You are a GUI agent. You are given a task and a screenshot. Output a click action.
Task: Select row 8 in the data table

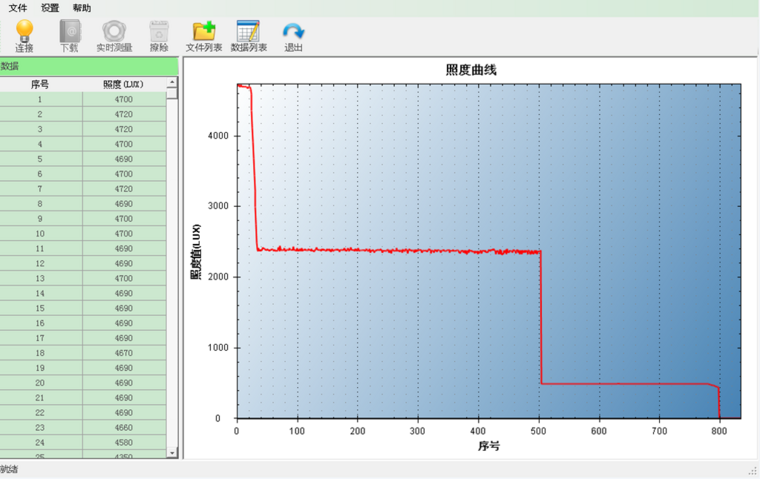click(83, 204)
